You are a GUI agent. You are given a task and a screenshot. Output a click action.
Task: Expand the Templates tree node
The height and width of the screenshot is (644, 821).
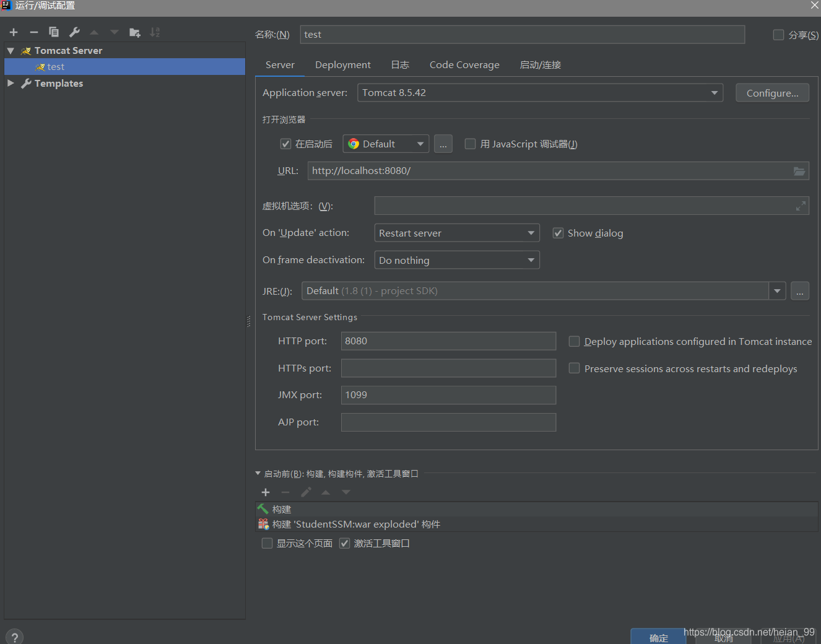click(x=11, y=83)
